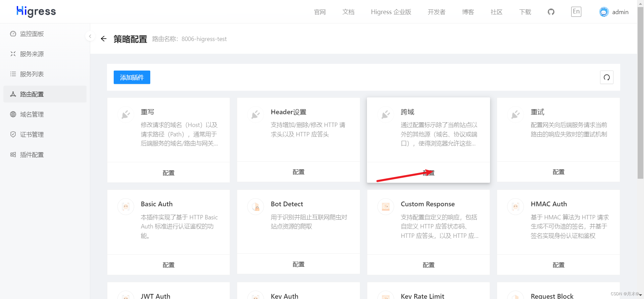This screenshot has height=299, width=644.
Task: Open the 官网 top link
Action: click(320, 12)
